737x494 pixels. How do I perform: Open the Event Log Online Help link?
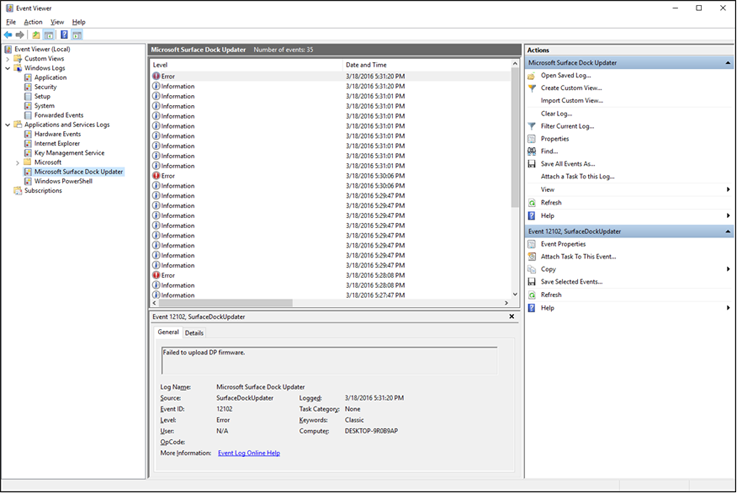coord(249,453)
